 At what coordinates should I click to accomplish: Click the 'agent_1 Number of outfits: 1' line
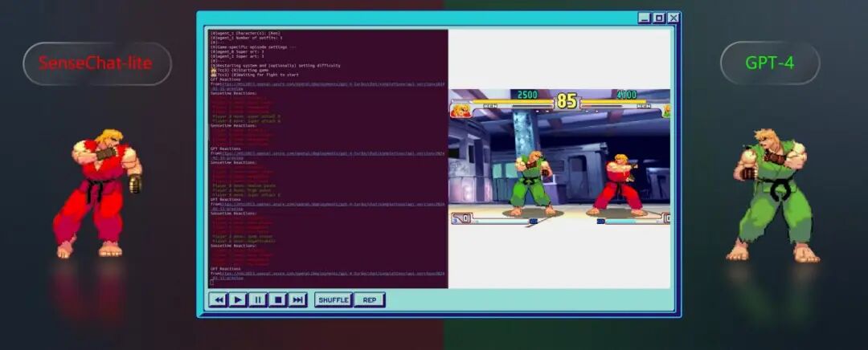(247, 38)
